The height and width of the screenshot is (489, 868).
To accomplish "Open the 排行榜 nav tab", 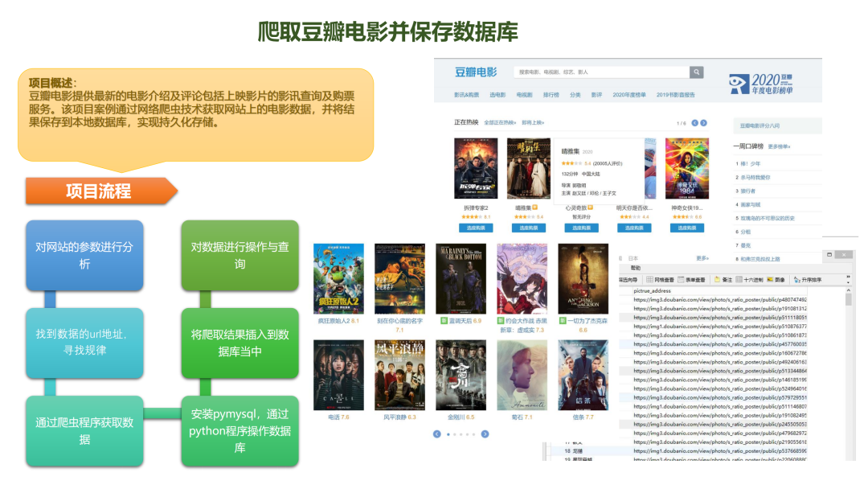I will pos(551,95).
